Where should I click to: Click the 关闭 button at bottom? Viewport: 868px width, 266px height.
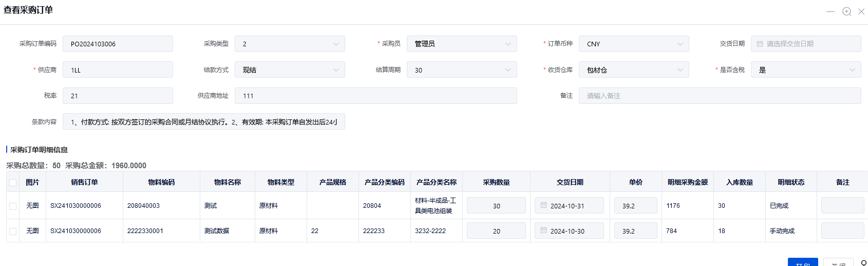pos(838,262)
